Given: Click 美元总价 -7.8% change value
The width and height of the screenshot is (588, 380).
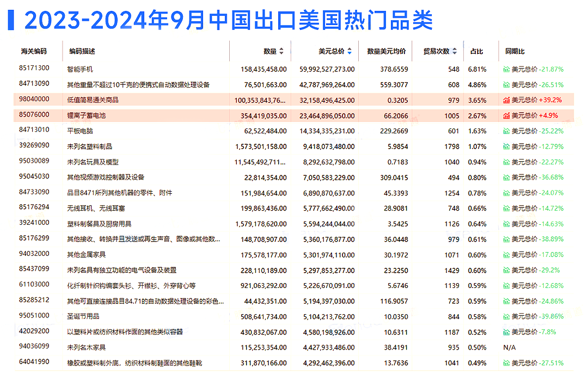Looking at the screenshot, I should pyautogui.click(x=534, y=332).
